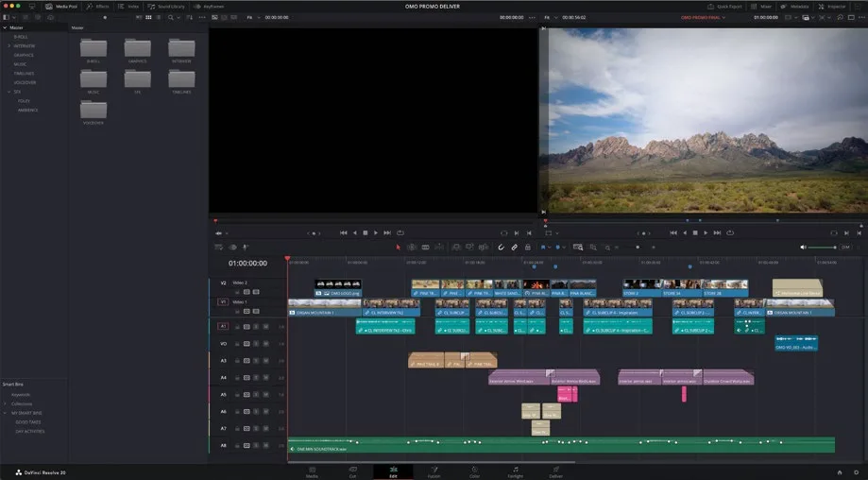Click the Overwrite Clip edit icon
The image size is (868, 480).
[x=469, y=247]
